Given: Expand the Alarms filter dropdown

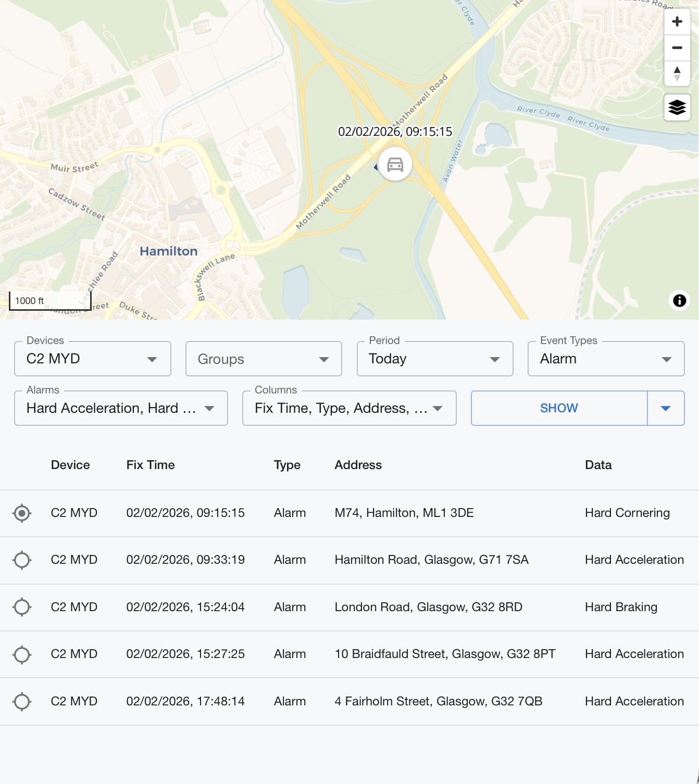Looking at the screenshot, I should pos(121,408).
